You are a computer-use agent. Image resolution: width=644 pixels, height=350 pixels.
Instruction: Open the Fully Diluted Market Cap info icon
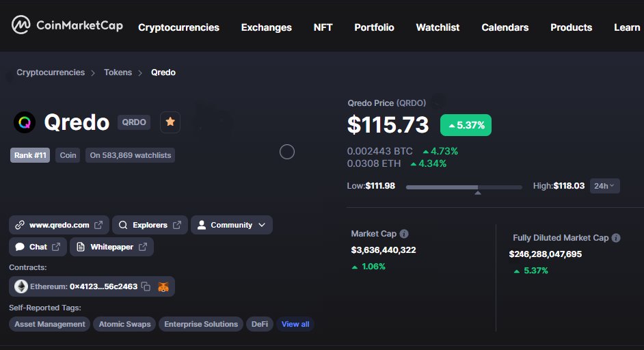616,238
